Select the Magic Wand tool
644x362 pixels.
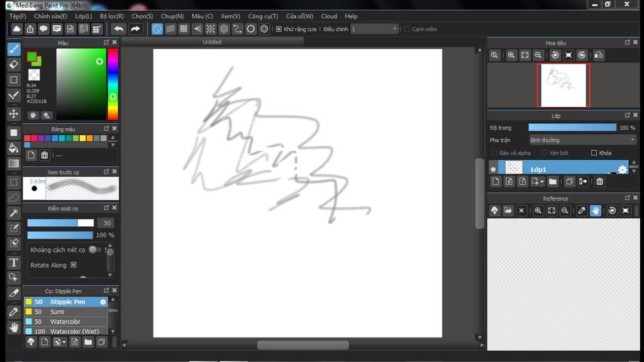pos(14,213)
